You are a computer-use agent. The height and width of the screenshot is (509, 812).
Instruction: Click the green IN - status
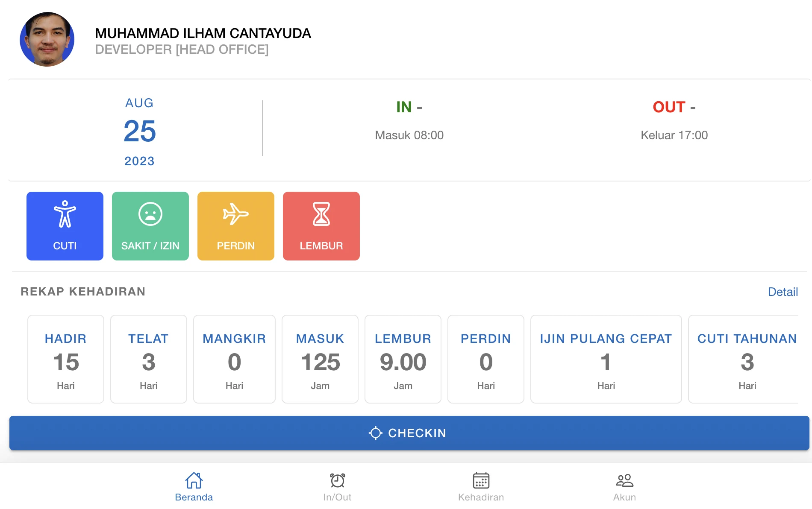point(409,107)
